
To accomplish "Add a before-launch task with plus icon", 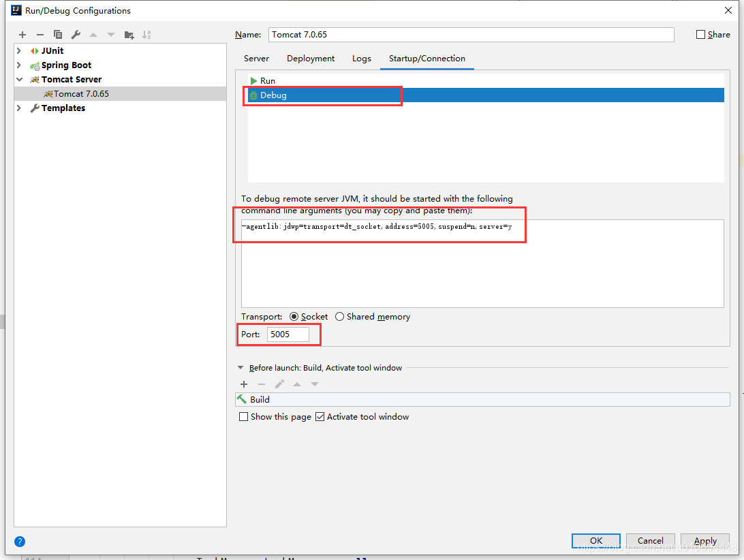I will [x=244, y=384].
